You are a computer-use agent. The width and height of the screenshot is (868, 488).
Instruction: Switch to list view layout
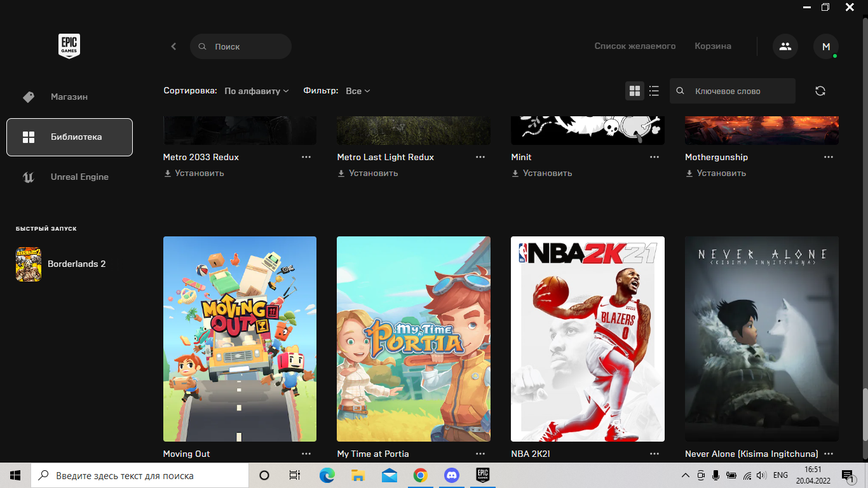click(654, 91)
